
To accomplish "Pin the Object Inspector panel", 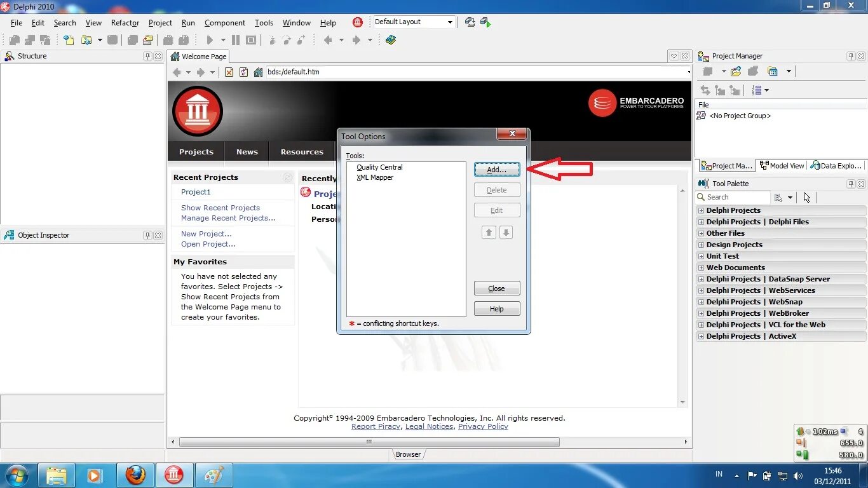I will [148, 235].
